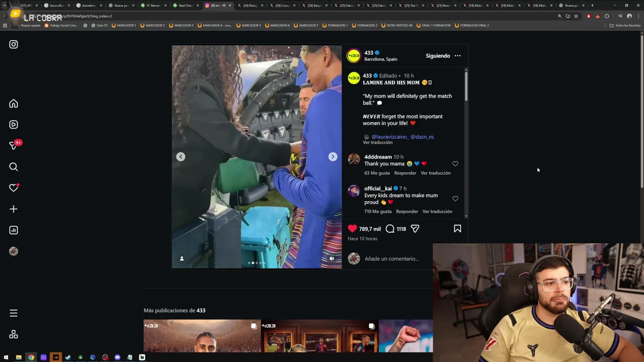Viewport: 644px width, 362px height.
Task: Like the comment by official_kai
Action: (455, 199)
